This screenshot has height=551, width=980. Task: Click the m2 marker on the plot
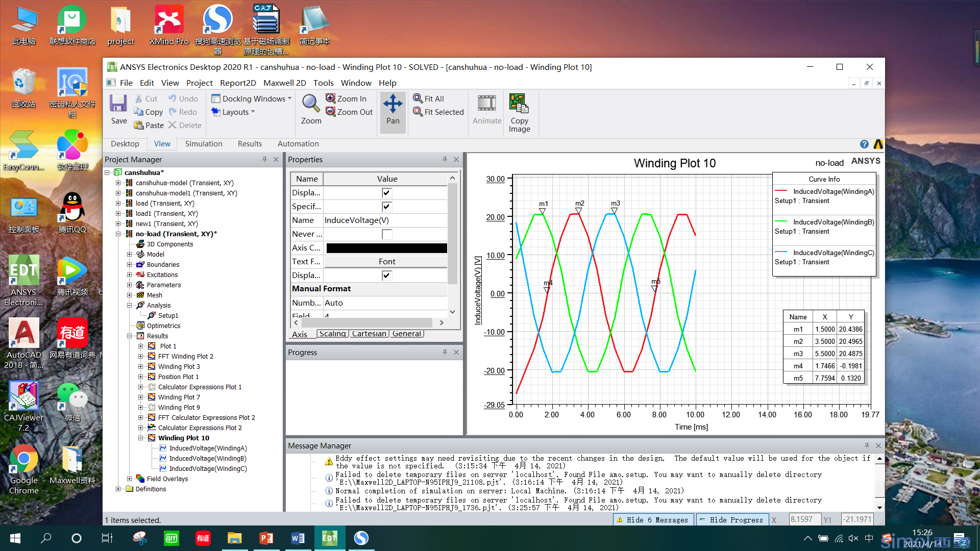[579, 210]
